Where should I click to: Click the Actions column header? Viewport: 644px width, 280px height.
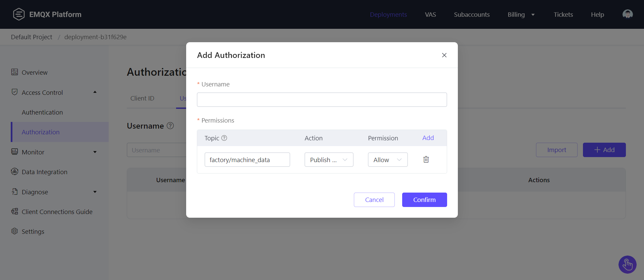click(539, 180)
